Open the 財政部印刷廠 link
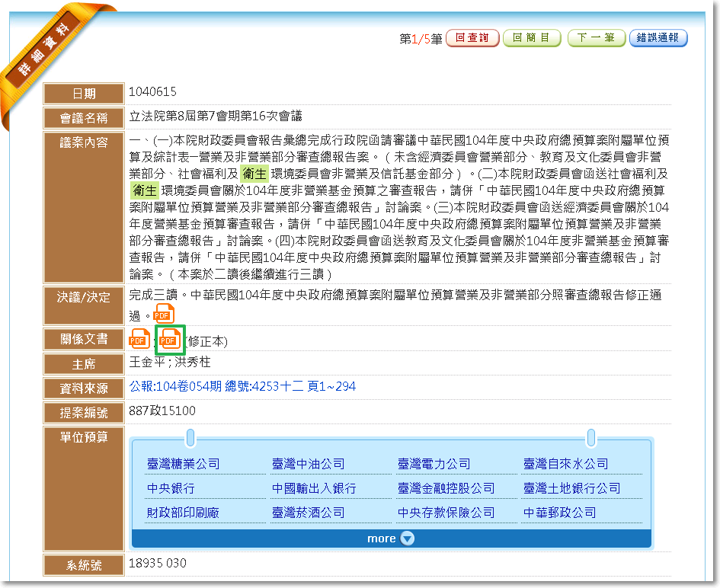 point(183,513)
